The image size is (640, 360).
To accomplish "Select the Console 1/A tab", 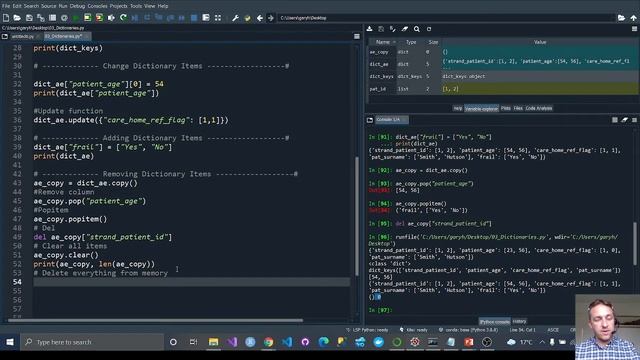I will pyautogui.click(x=391, y=120).
